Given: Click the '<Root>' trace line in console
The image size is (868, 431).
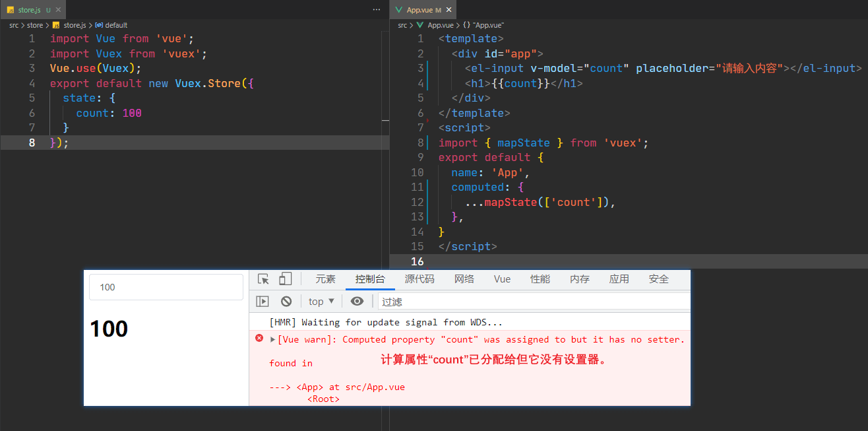Looking at the screenshot, I should (323, 399).
